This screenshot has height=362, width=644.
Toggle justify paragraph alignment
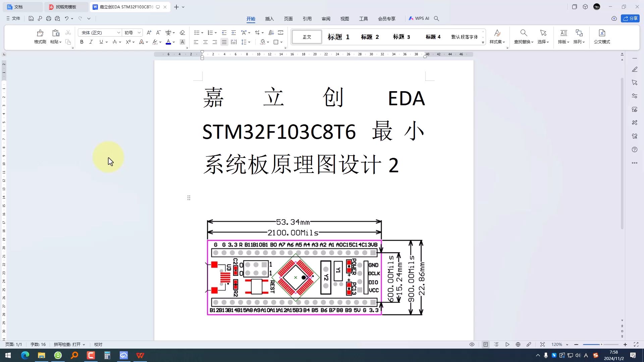(224, 42)
